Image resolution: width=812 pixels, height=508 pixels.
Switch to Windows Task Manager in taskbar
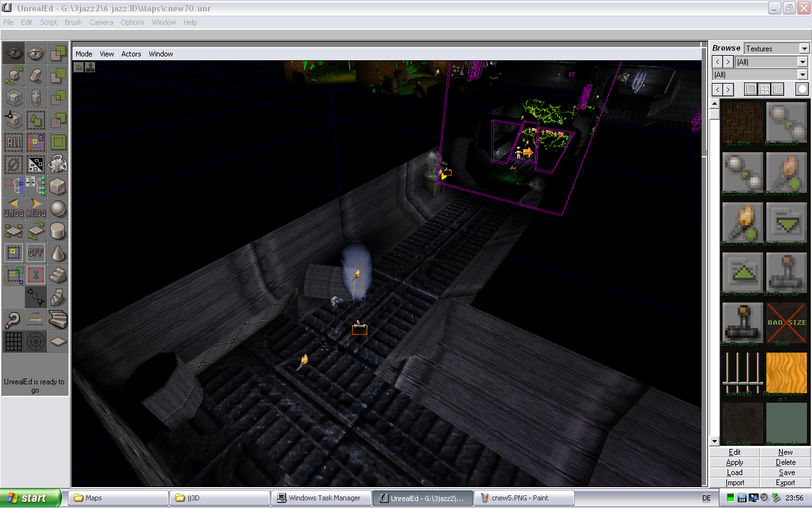pyautogui.click(x=320, y=498)
